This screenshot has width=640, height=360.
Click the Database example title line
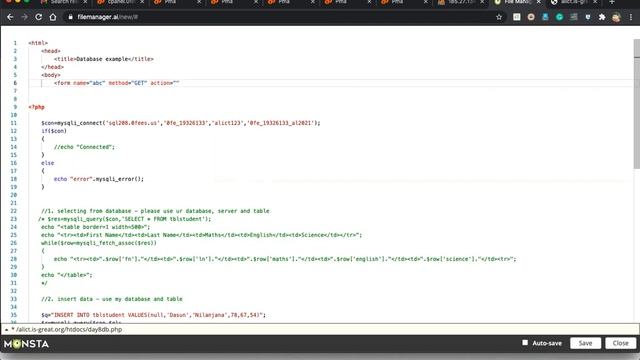(x=104, y=59)
